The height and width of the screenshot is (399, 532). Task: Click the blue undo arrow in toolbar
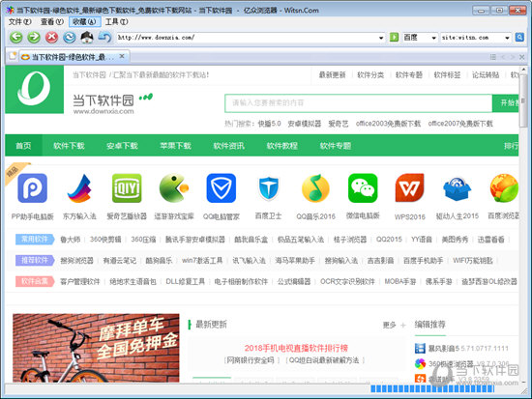[x=104, y=38]
